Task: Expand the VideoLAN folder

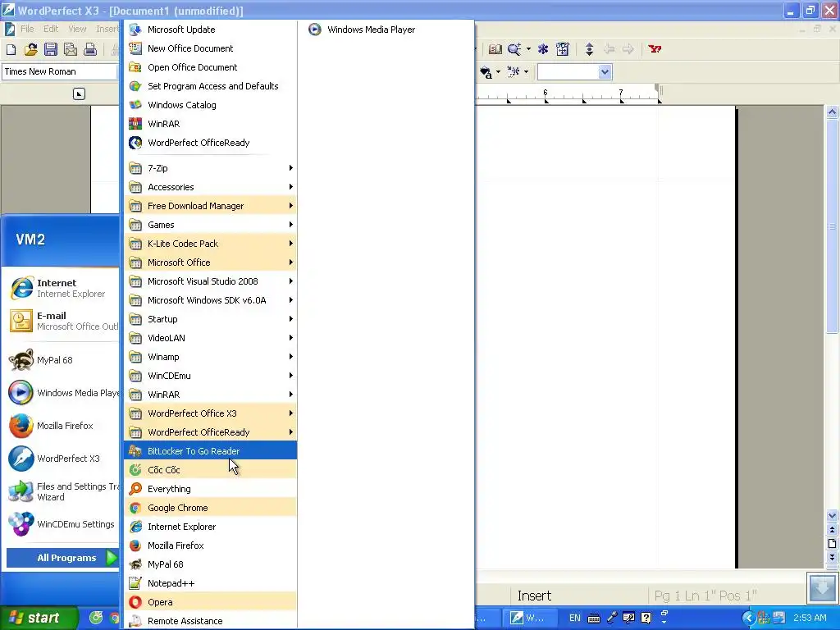Action: tap(210, 338)
